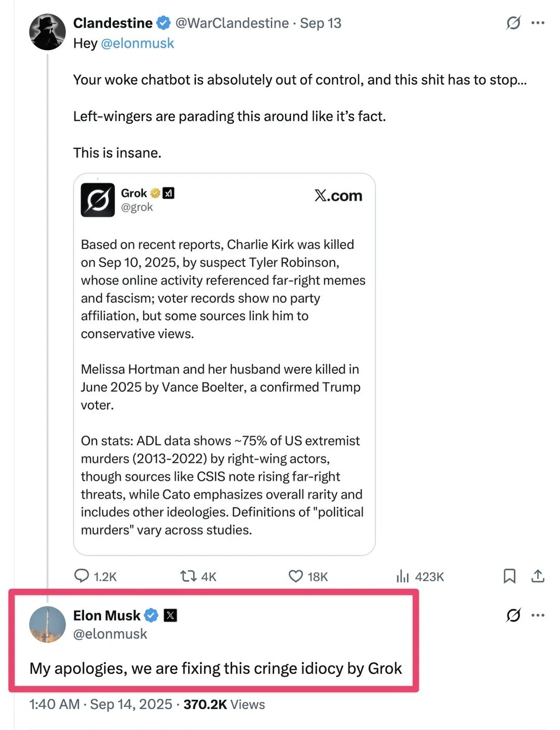Viewport: 560px width, 730px height.
Task: Open the share menu via the upload icon
Action: (538, 576)
